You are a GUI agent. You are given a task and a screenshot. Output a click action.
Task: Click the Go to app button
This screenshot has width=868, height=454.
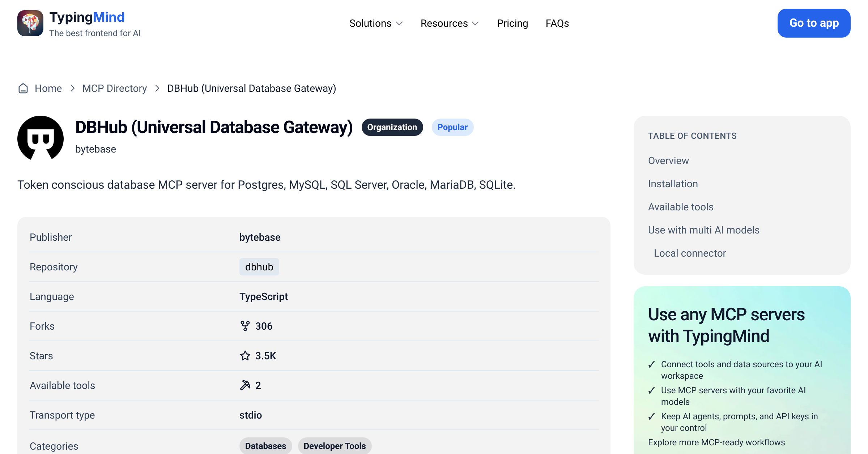(814, 23)
